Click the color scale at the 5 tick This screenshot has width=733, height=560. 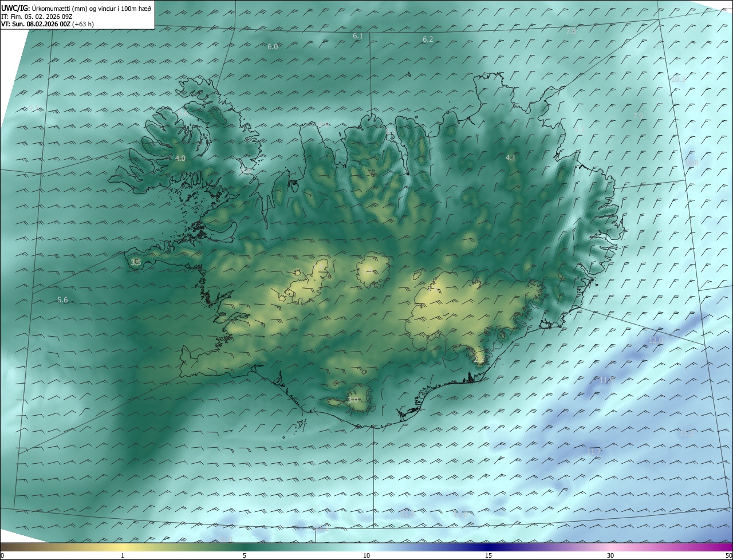click(x=245, y=555)
